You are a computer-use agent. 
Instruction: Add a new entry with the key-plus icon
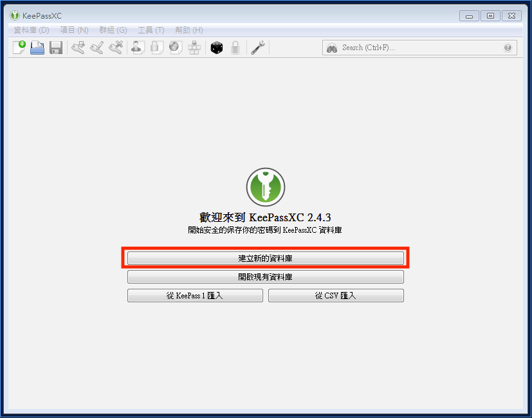pos(78,47)
